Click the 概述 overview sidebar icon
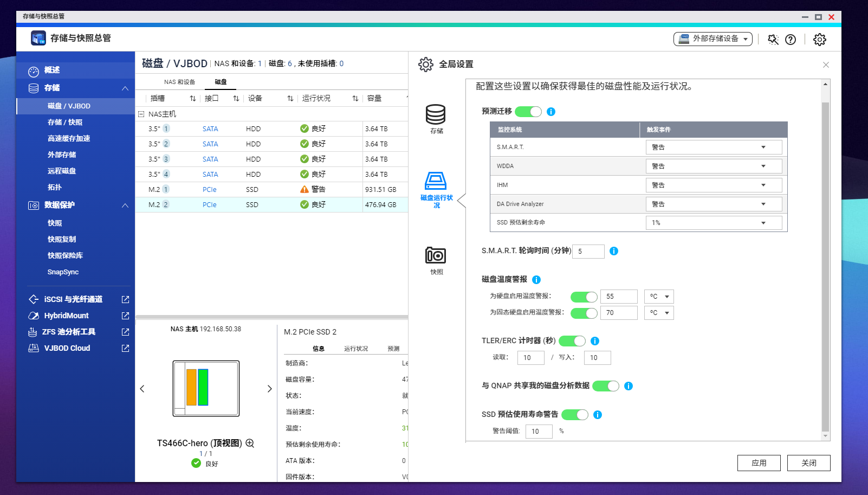The image size is (868, 495). point(34,71)
